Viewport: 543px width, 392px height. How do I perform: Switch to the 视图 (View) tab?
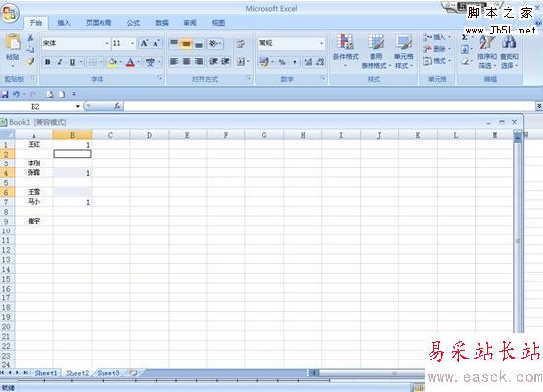[x=218, y=23]
